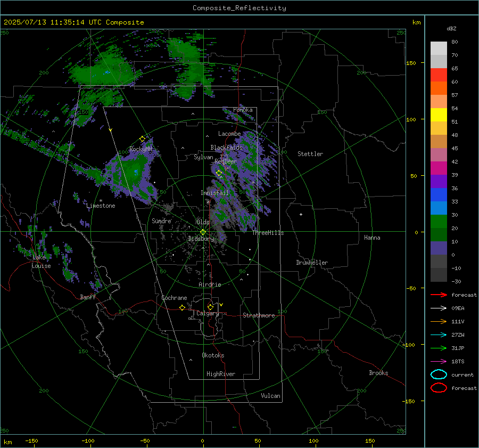Click the cyan 27ZW arrow icon
Viewport: 479px width, 448px height.
point(439,335)
